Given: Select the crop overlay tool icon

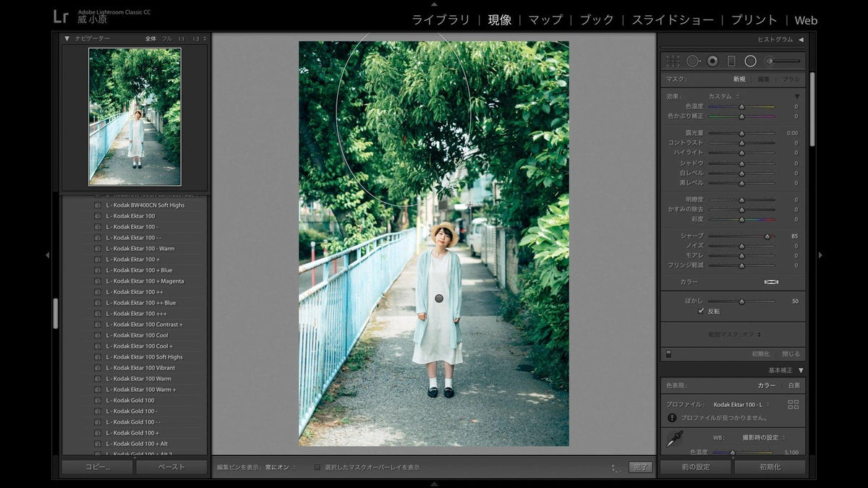Looking at the screenshot, I should [x=673, y=61].
